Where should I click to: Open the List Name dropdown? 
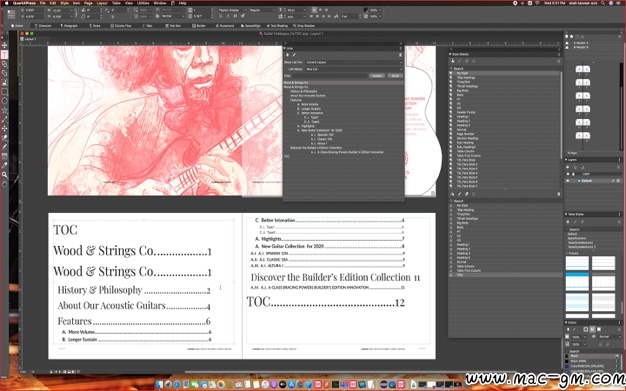click(354, 69)
